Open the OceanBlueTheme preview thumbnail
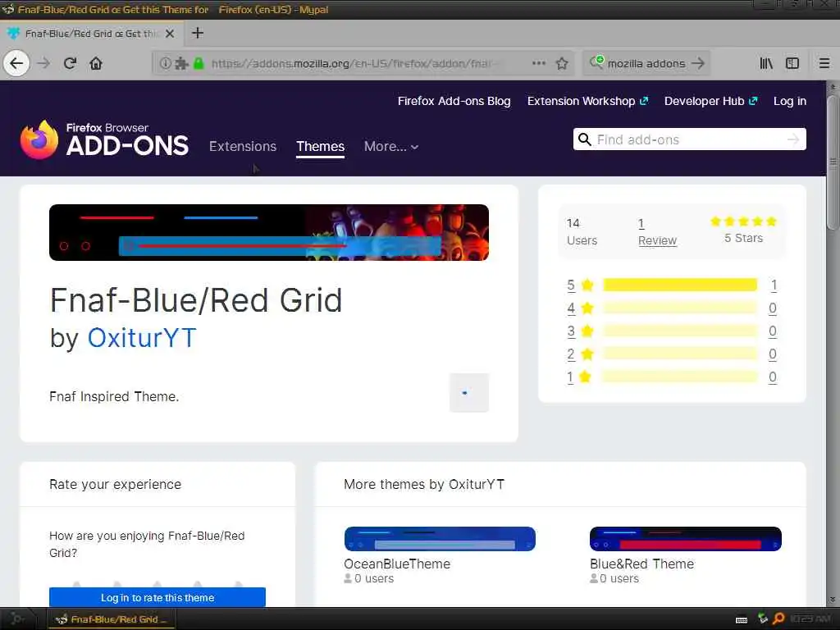Screen dimensions: 840x630 pyautogui.click(x=440, y=539)
